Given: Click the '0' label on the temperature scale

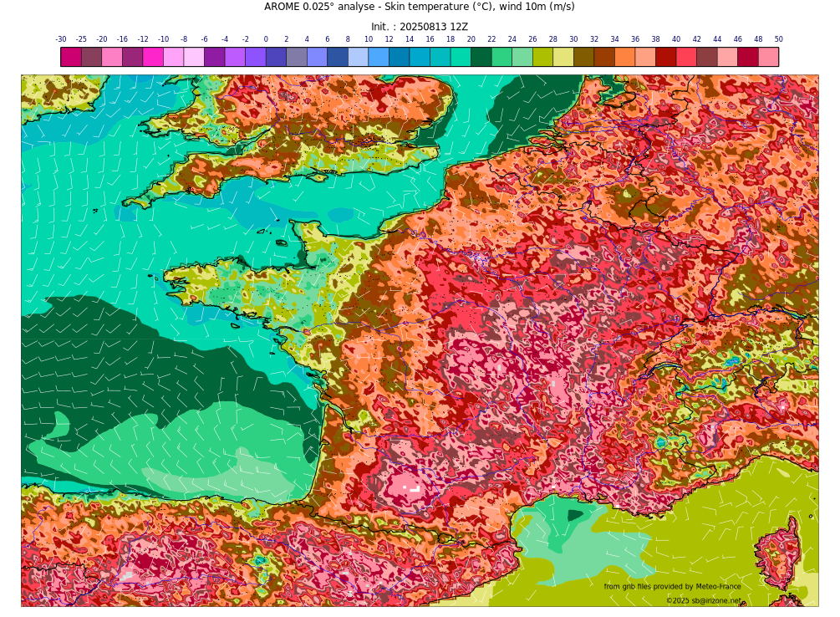Looking at the screenshot, I should (x=266, y=39).
